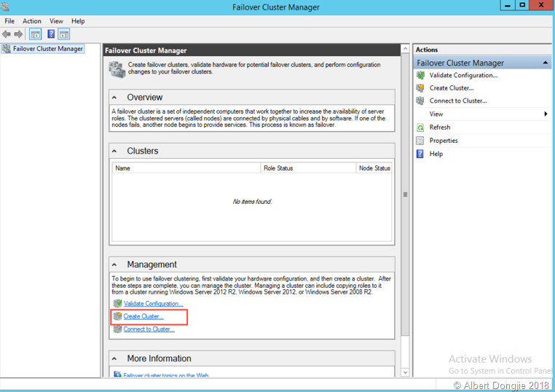Collapse the Clusters section
555x392 pixels.
coord(114,152)
